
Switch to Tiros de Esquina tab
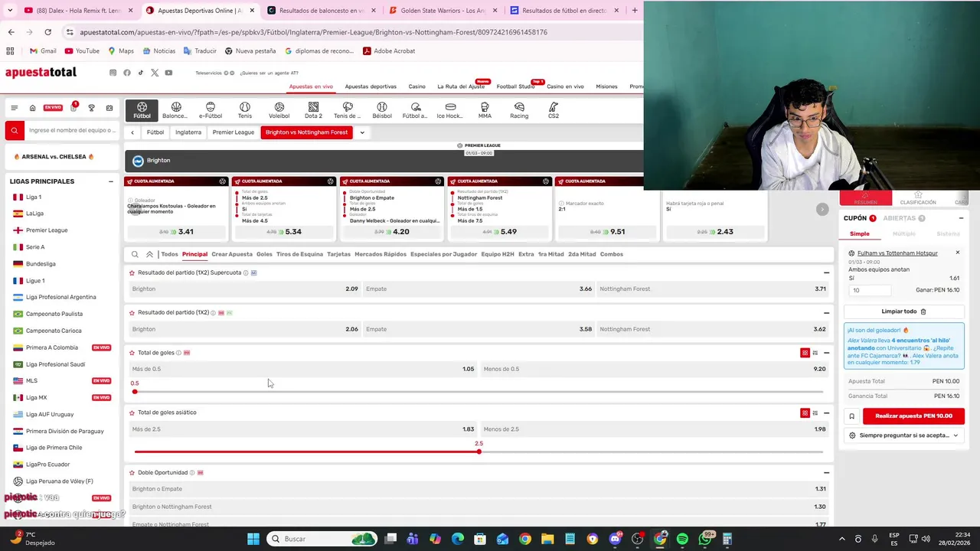299,254
